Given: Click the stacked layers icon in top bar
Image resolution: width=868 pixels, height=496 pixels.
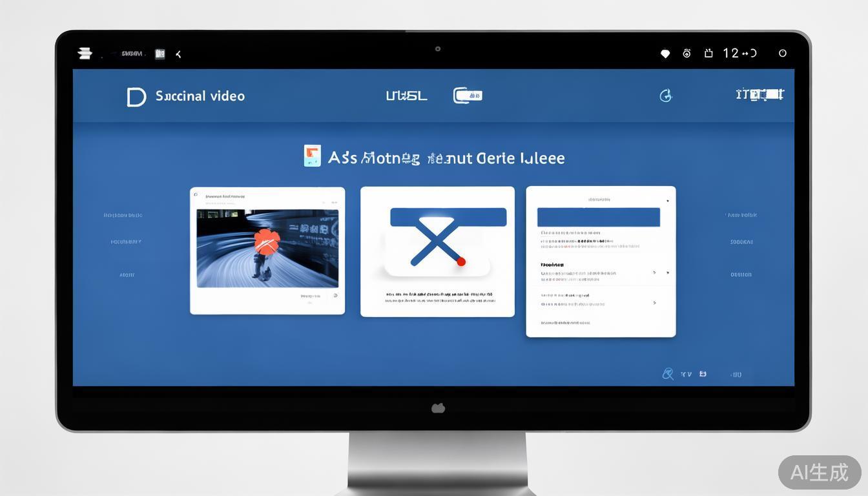Looking at the screenshot, I should coord(85,54).
